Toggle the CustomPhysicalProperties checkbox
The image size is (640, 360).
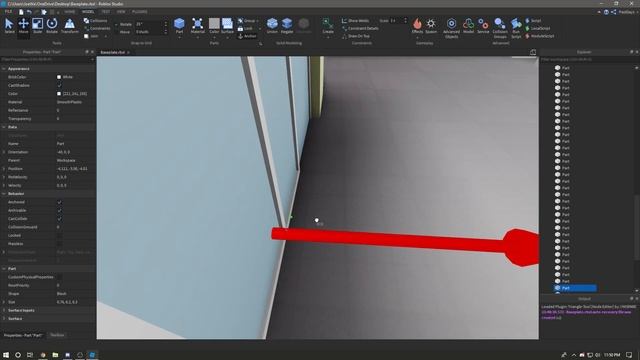[59, 277]
